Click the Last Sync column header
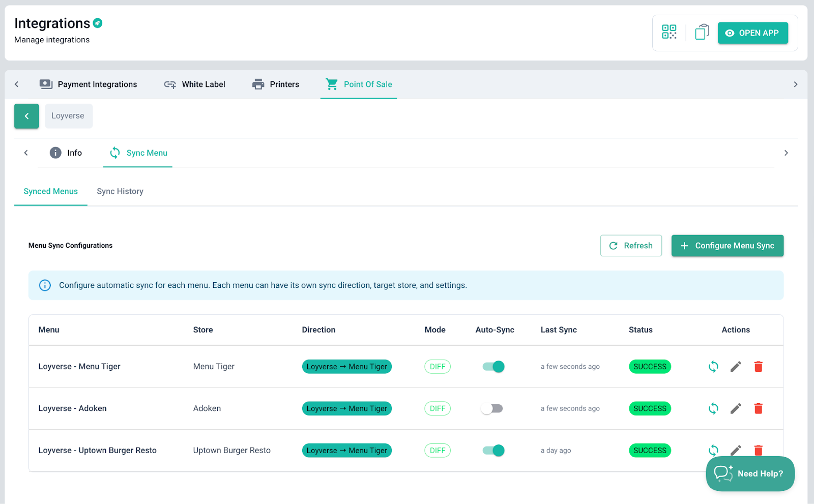Screen dimensions: 814x504 point(559,330)
